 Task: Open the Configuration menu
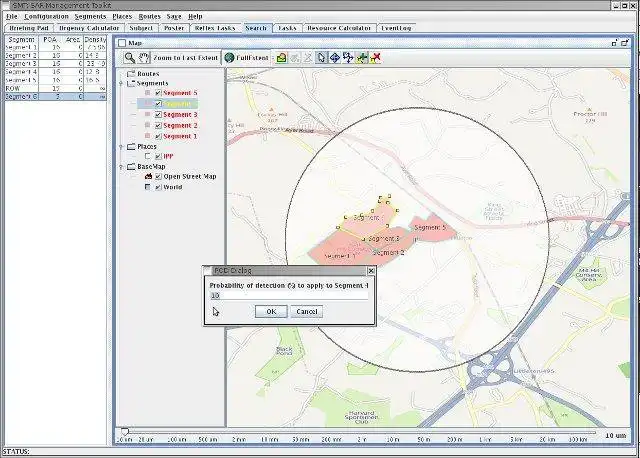coord(46,16)
